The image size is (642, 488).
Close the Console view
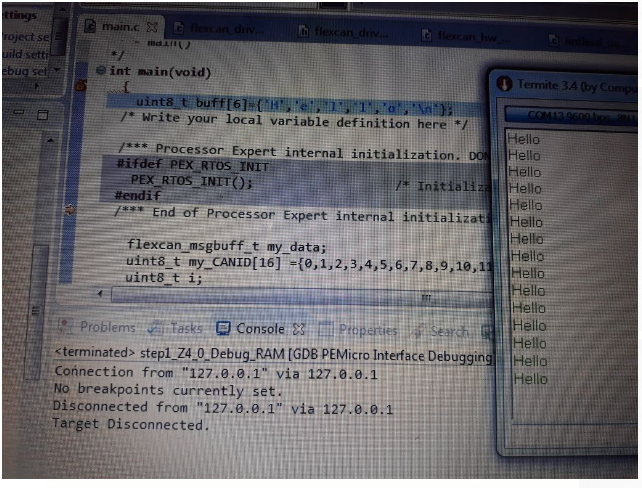(x=299, y=329)
